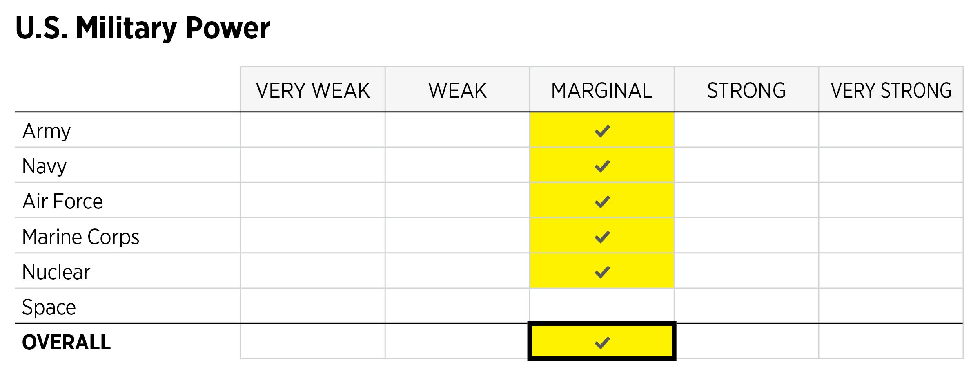Click the Air Force row checkmark

click(602, 202)
